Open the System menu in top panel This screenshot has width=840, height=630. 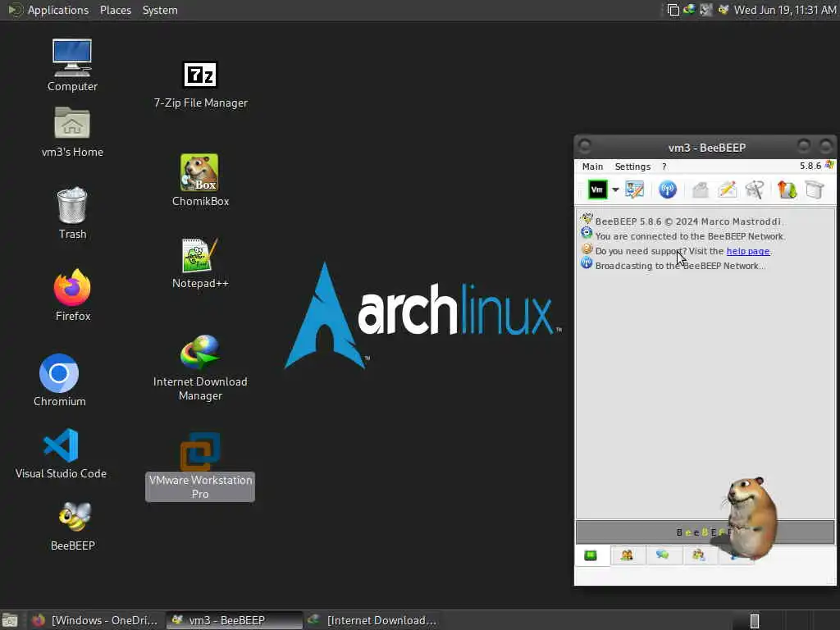[160, 10]
